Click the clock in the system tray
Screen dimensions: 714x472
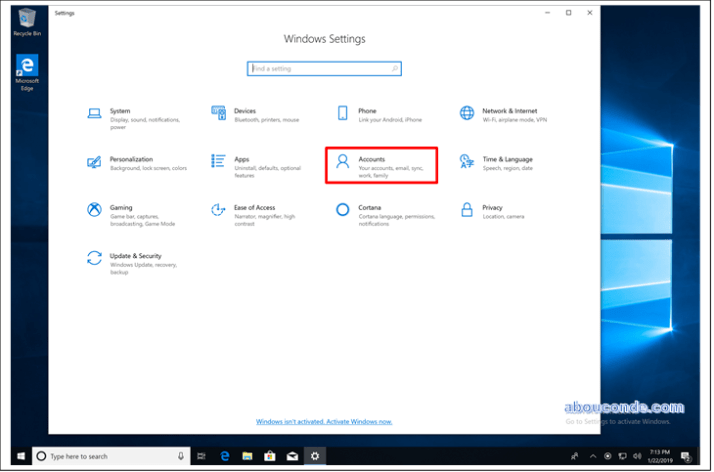659,456
